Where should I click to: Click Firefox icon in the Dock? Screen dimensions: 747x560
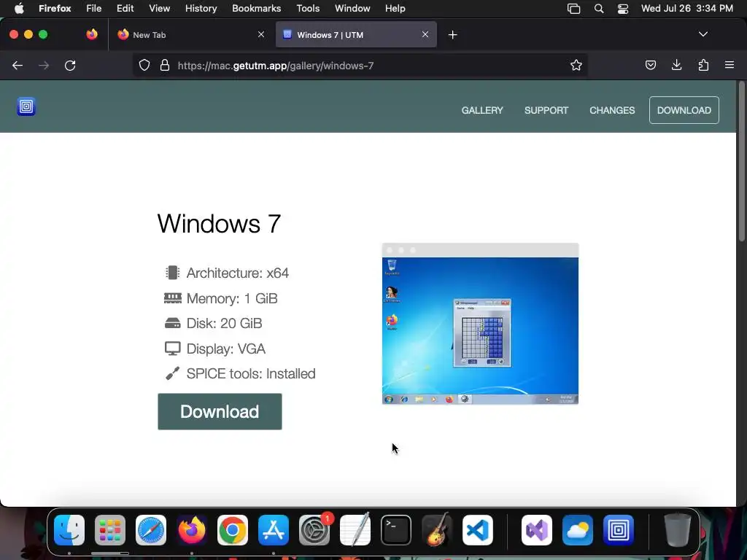(x=192, y=530)
